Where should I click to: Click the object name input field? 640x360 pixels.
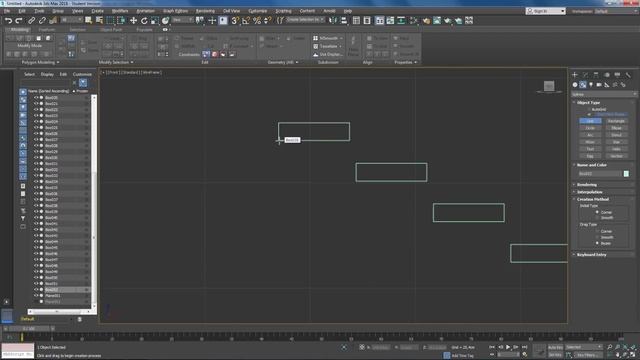[x=600, y=173]
